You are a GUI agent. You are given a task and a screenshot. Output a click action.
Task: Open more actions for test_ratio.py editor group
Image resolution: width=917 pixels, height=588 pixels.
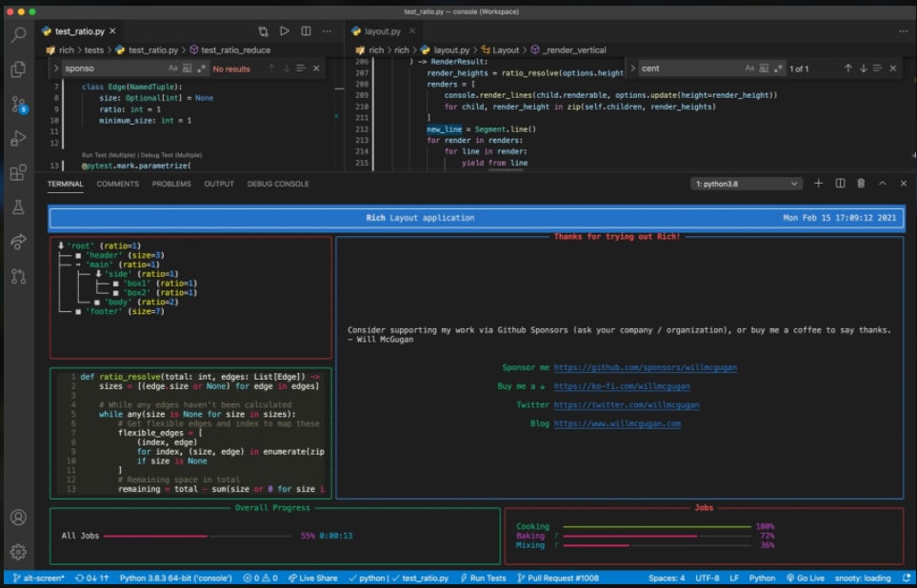coord(327,31)
